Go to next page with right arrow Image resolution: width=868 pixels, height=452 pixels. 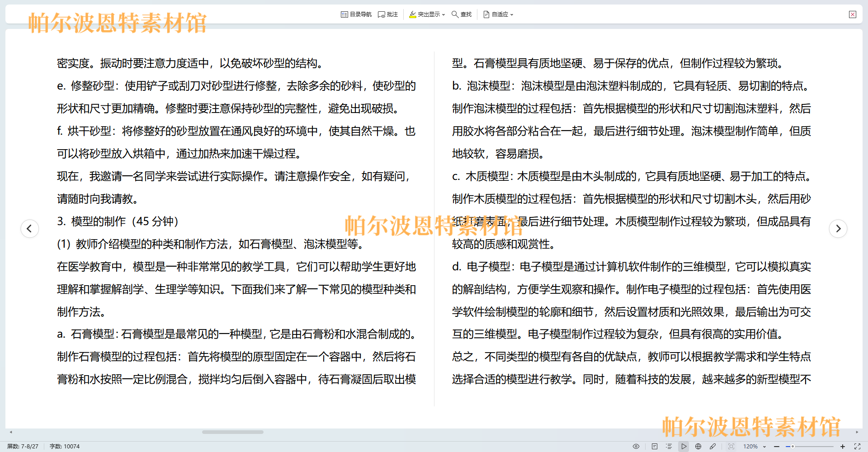point(838,228)
